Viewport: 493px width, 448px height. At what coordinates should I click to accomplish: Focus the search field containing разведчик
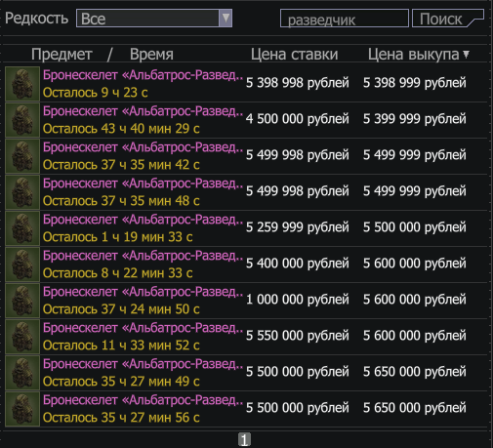(x=345, y=19)
